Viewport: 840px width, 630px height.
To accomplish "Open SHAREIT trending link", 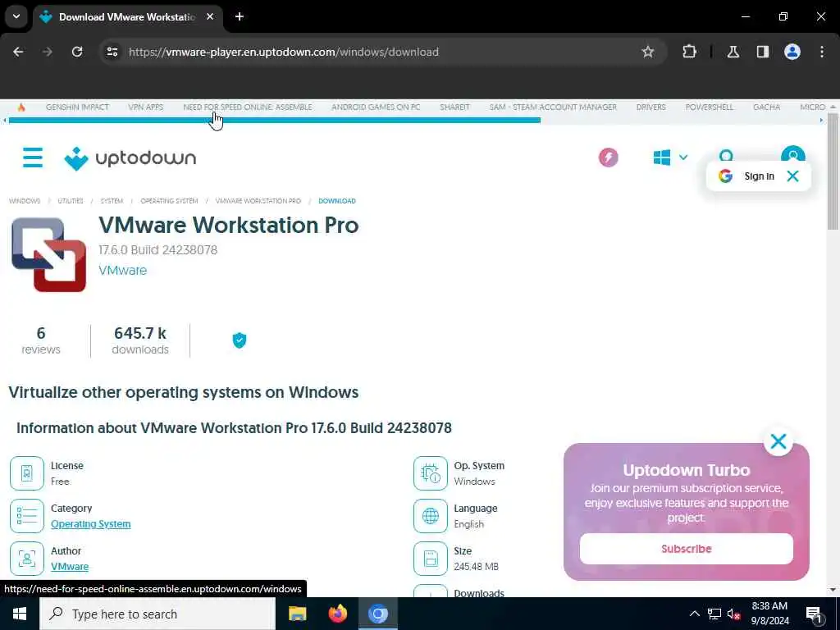I will click(x=454, y=107).
